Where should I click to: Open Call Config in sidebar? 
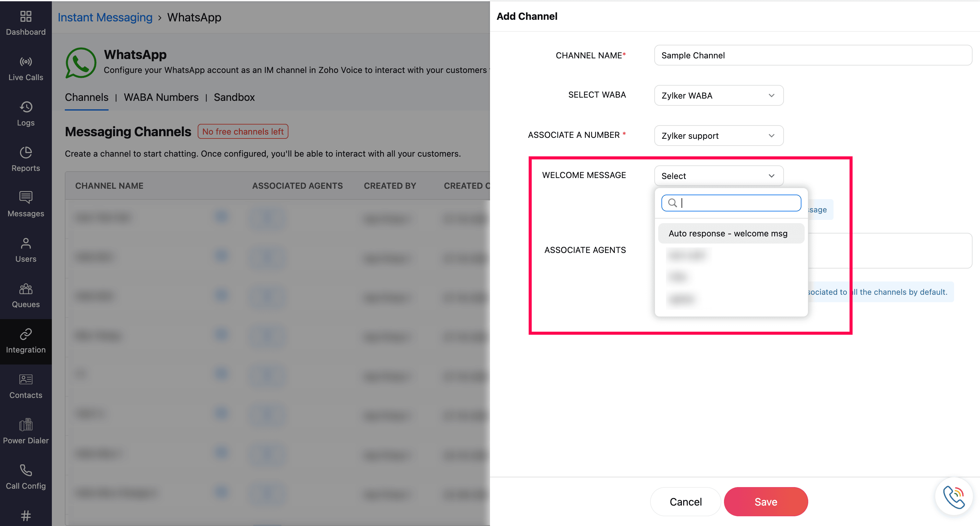click(26, 477)
